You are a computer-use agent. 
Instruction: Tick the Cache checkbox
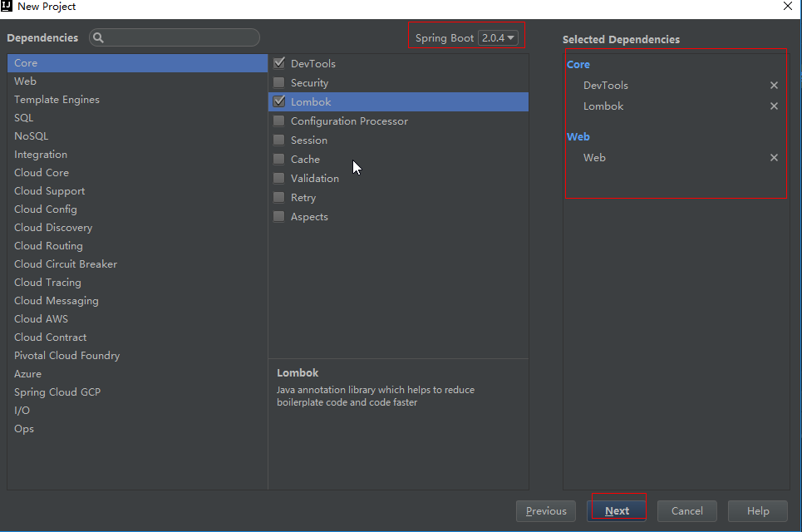coord(278,159)
